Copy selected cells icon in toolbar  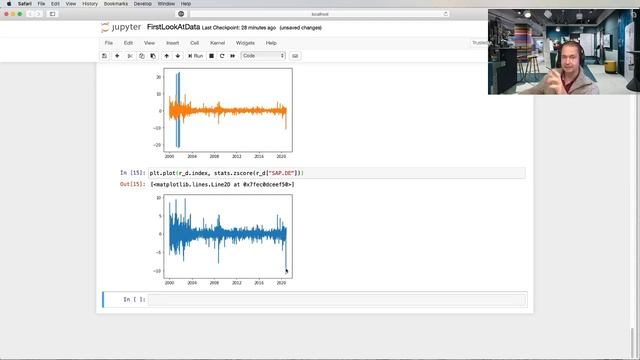(142, 56)
